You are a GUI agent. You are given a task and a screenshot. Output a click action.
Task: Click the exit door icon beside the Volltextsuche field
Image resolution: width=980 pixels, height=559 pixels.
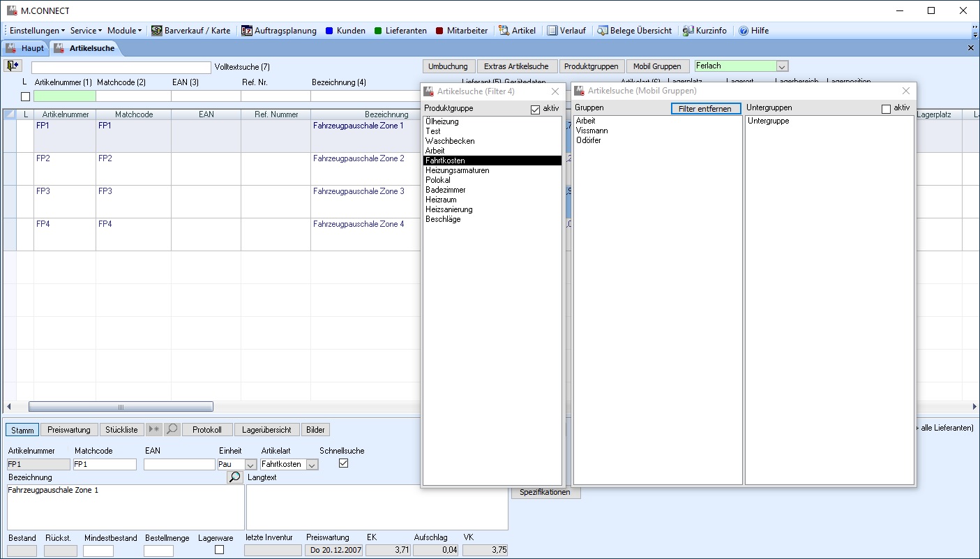pyautogui.click(x=13, y=66)
